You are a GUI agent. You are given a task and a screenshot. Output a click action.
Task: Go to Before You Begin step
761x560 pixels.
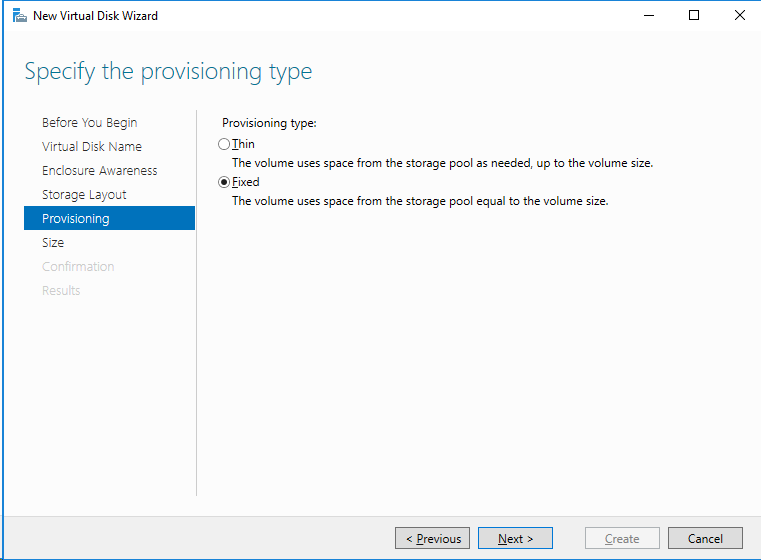click(90, 122)
